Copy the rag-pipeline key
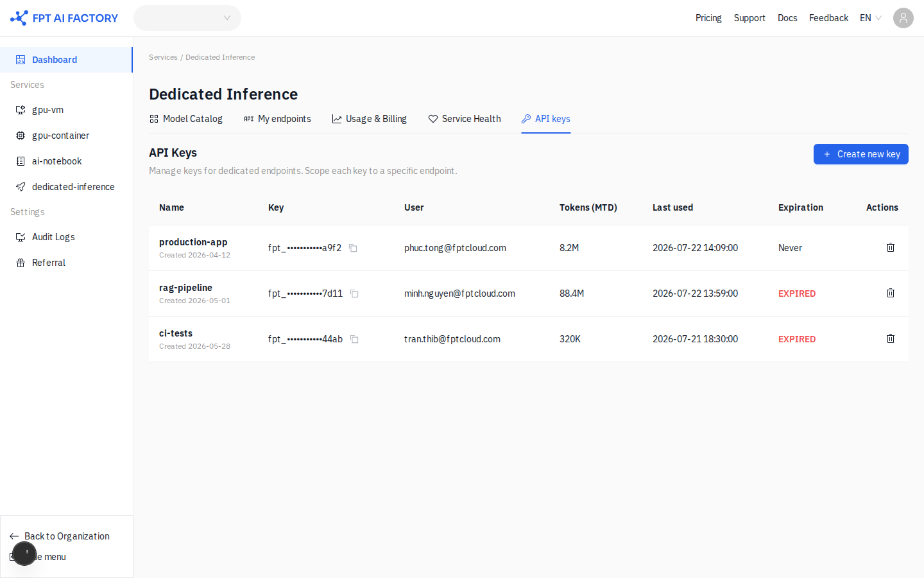Screen dimensions: 924x578 tap(354, 293)
